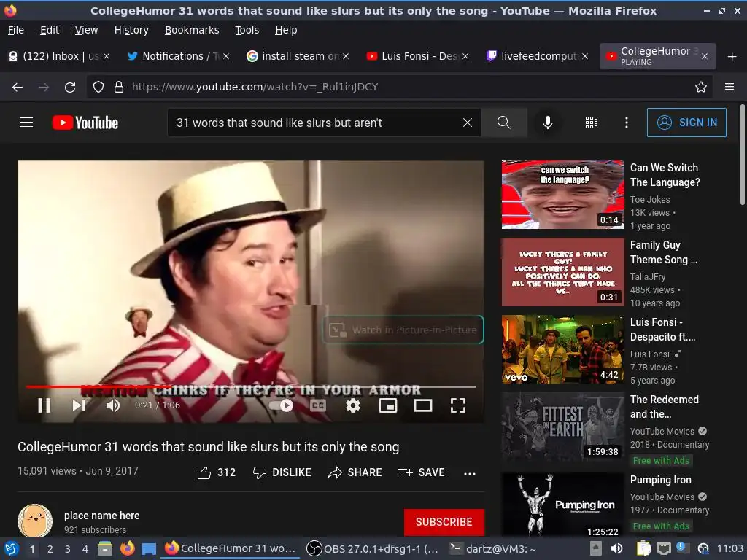Open tracking protection shield
747x560 pixels.
pos(98,87)
